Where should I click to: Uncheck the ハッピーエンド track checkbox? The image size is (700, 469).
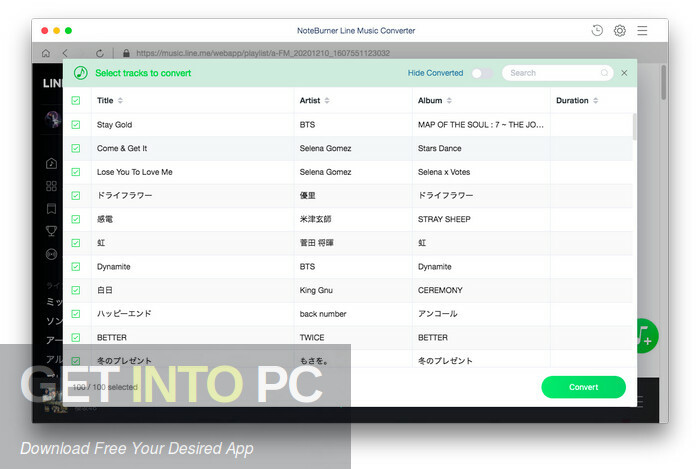point(76,314)
